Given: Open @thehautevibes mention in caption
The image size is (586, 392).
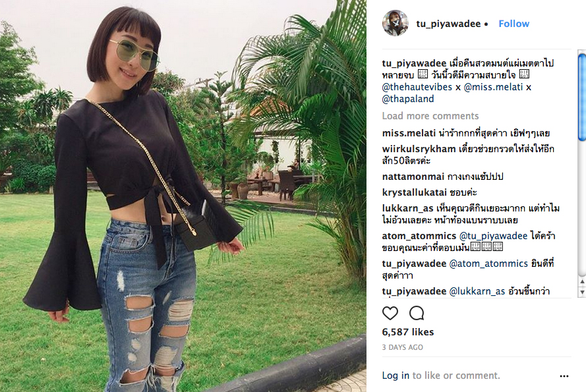Looking at the screenshot, I should (417, 87).
